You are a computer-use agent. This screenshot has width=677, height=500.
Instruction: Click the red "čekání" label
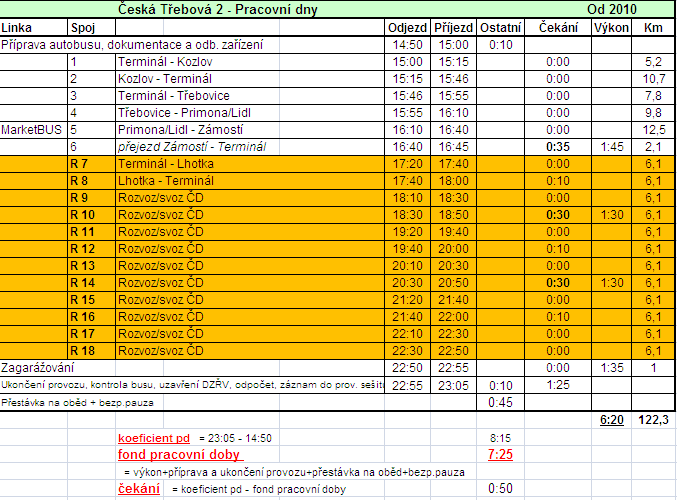click(139, 489)
